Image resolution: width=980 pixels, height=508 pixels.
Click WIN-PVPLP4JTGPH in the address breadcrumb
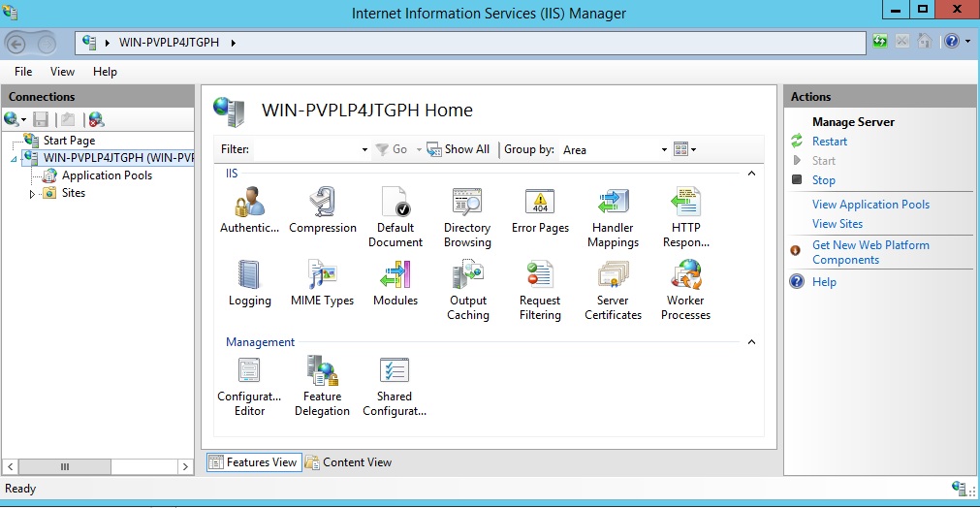[x=169, y=43]
